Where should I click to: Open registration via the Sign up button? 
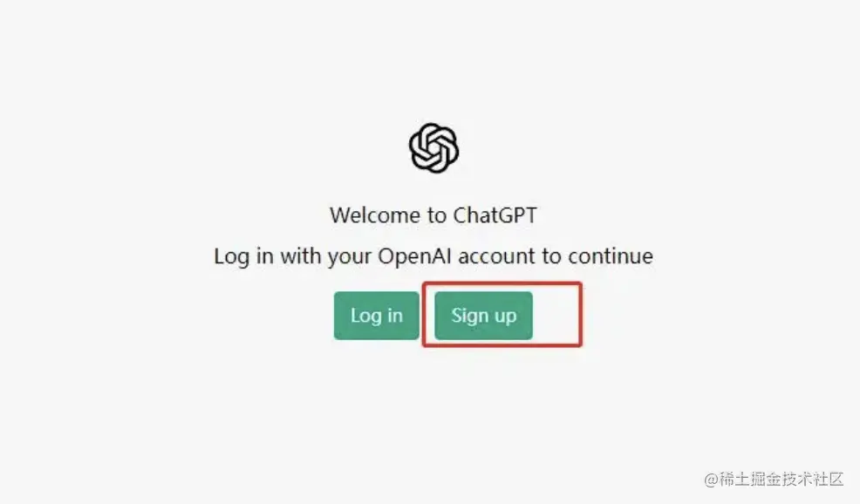pyautogui.click(x=483, y=316)
